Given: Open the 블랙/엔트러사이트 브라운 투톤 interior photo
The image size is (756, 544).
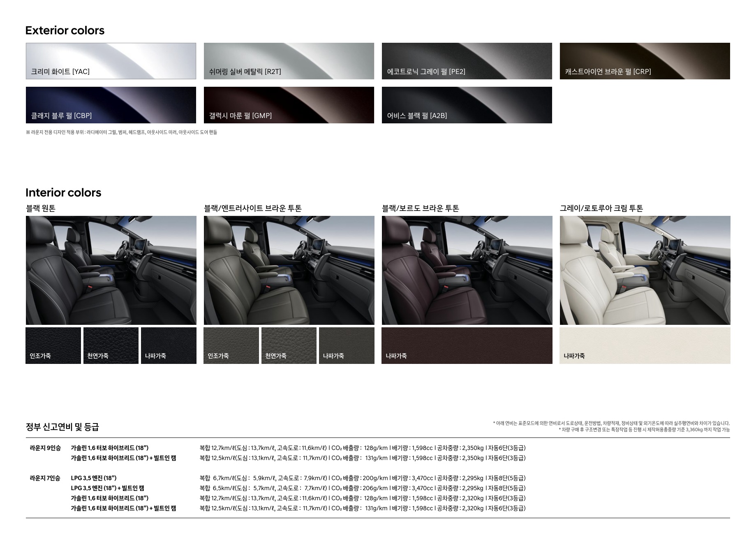Looking at the screenshot, I should 289,270.
